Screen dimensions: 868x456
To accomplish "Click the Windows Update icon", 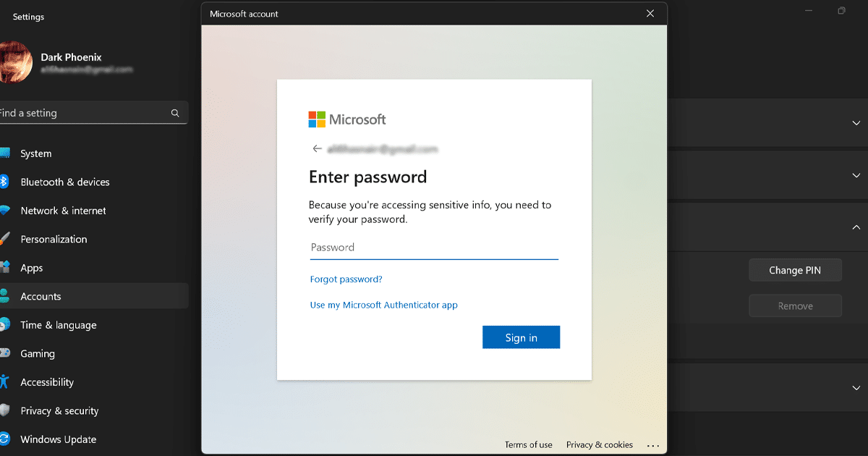I will (4, 439).
